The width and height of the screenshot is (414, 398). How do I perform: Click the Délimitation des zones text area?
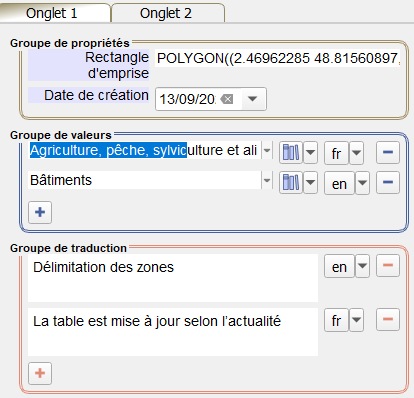pos(173,278)
